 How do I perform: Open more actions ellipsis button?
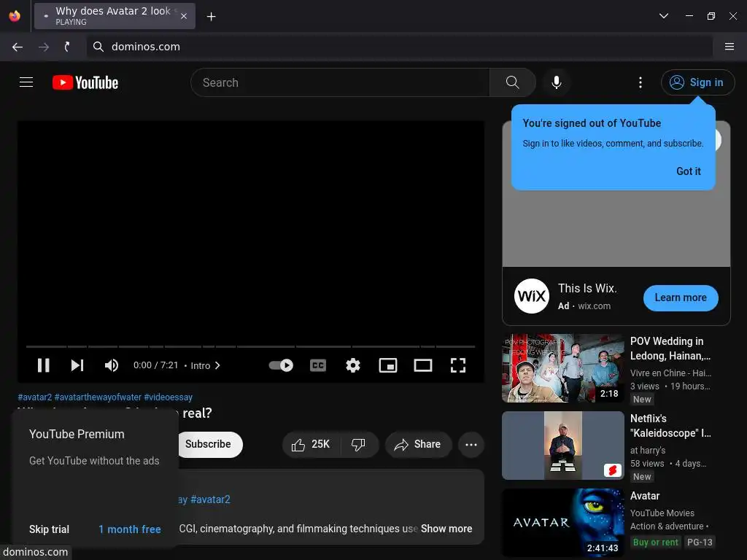(x=471, y=444)
